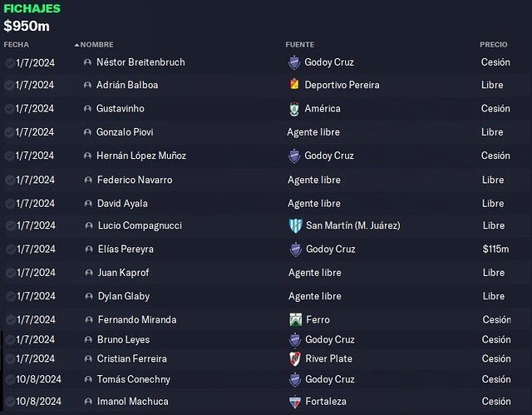Click Godoy Cruz crest beside Elías Pereyra
This screenshot has width=532, height=415.
click(x=296, y=249)
